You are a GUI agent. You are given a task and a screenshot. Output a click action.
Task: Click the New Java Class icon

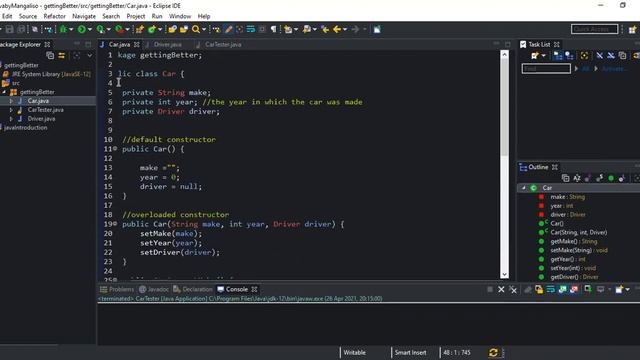152,29
